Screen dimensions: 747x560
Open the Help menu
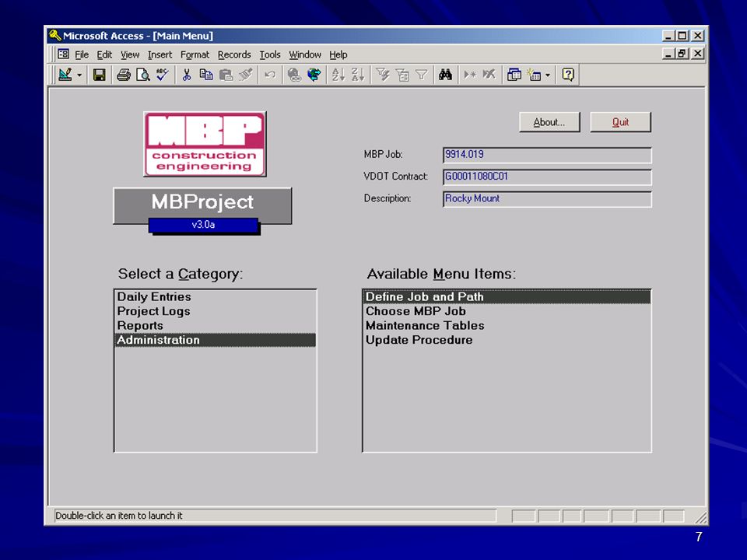click(338, 54)
